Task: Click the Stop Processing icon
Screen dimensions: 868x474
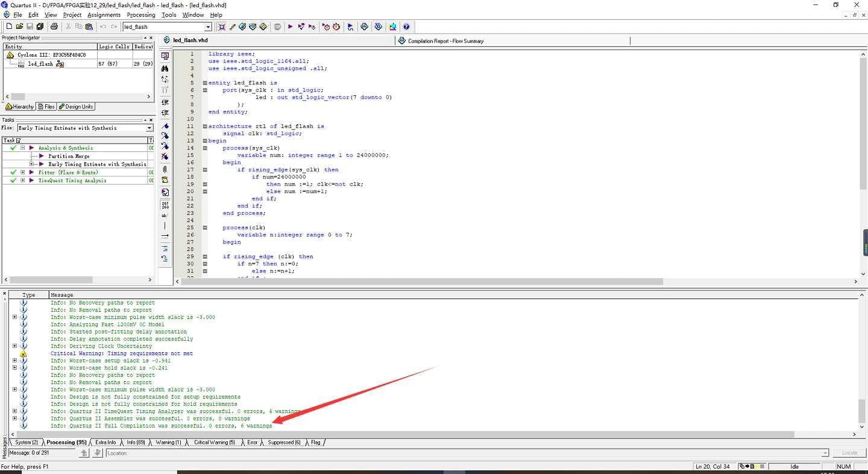Action: click(277, 27)
